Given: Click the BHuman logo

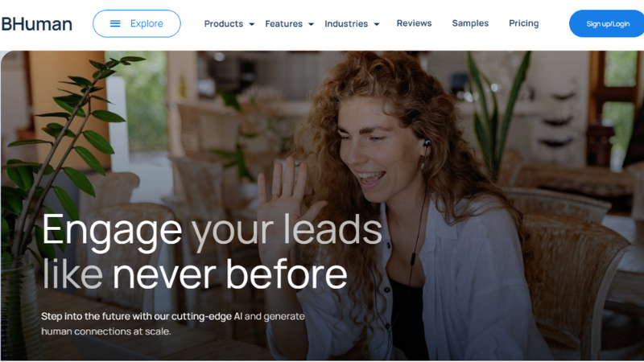Looking at the screenshot, I should click(x=36, y=24).
